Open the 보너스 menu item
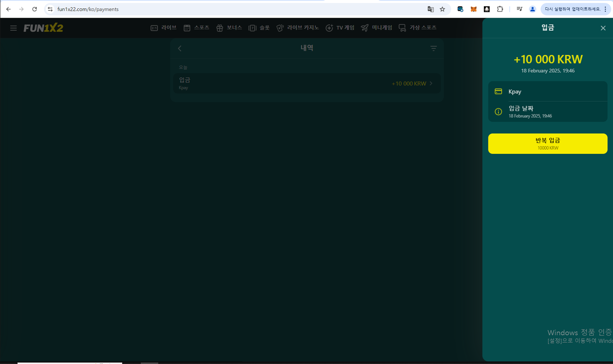Image resolution: width=613 pixels, height=364 pixels. click(229, 28)
